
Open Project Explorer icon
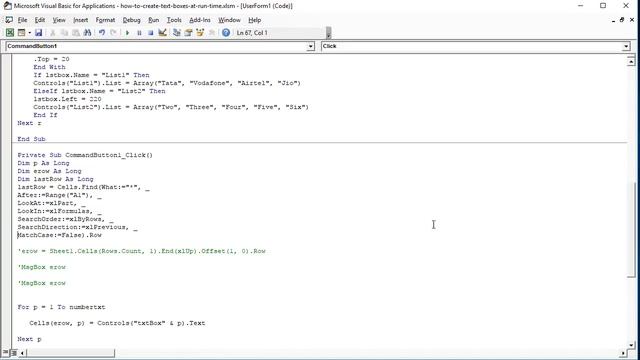pos(176,33)
